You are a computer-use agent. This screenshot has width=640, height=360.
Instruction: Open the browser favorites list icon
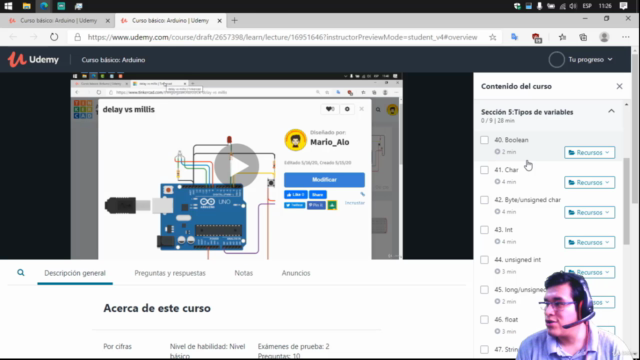[x=562, y=37]
